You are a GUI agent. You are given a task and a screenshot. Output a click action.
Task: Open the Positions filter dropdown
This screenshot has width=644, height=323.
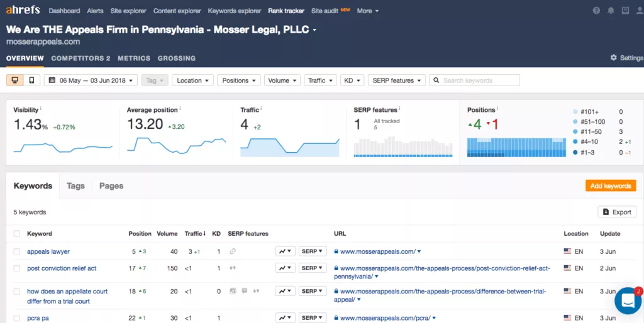pos(238,80)
